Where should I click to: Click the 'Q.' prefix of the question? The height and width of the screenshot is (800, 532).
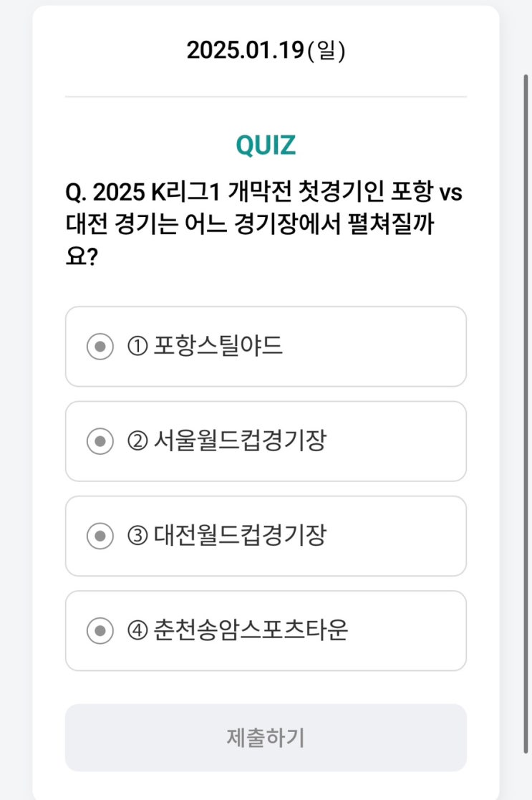76,193
